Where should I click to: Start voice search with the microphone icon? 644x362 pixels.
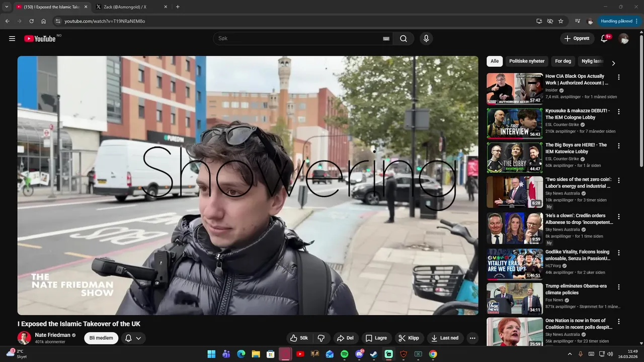click(x=426, y=39)
